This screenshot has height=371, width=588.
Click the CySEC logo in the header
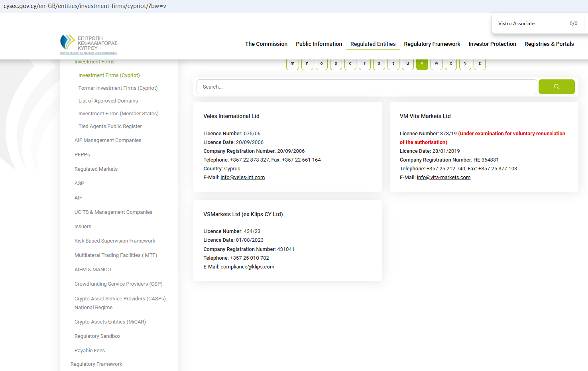[x=88, y=44]
